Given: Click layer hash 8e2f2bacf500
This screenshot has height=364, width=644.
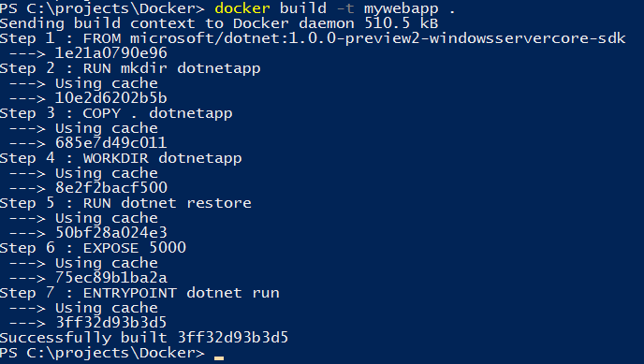Looking at the screenshot, I should click(110, 188).
